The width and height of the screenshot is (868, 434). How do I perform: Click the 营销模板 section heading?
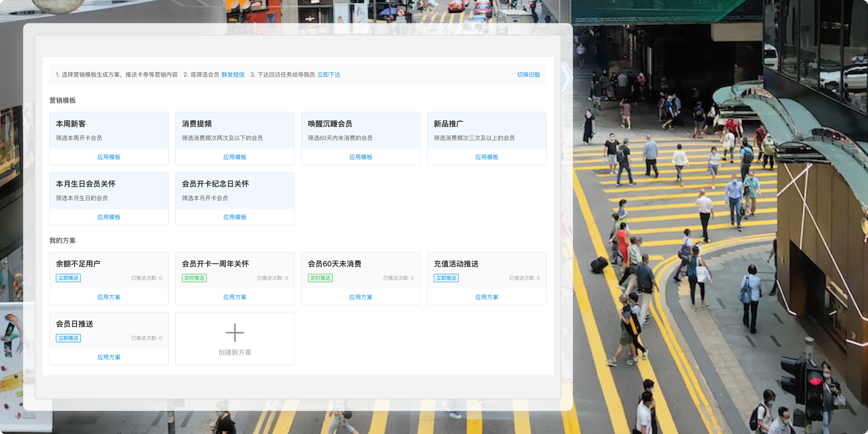point(63,100)
